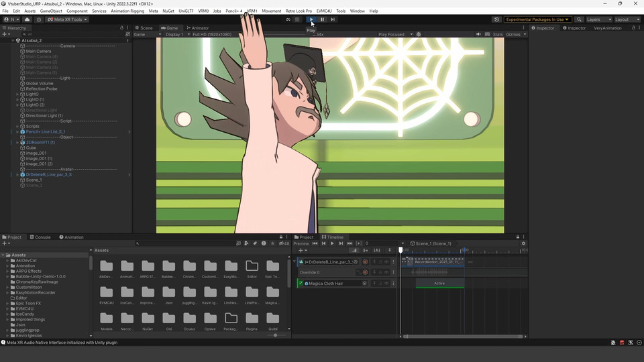Open the Timeline add track plus dropdown
This screenshot has width=644, height=362.
coord(303,250)
